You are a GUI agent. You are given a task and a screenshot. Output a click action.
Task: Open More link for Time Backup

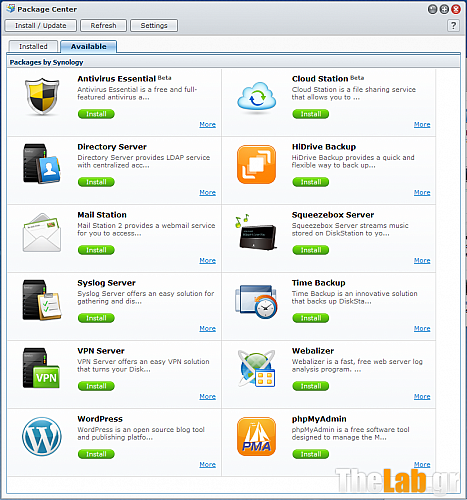(x=422, y=328)
